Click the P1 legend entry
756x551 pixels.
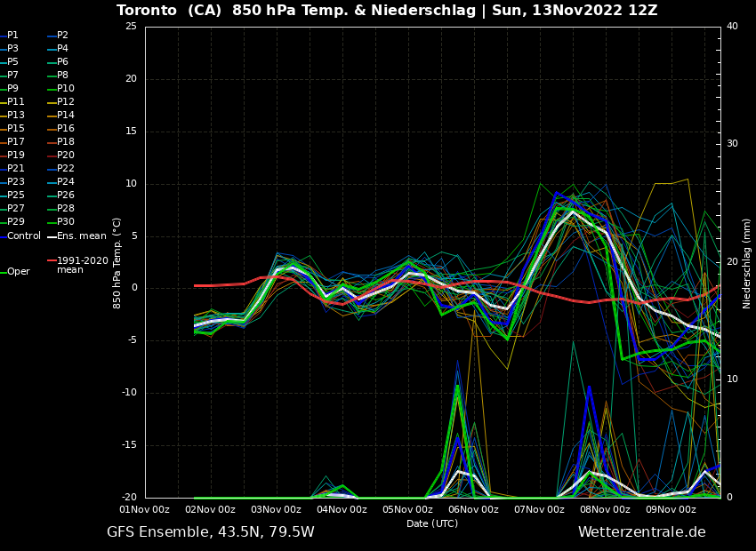(12, 36)
